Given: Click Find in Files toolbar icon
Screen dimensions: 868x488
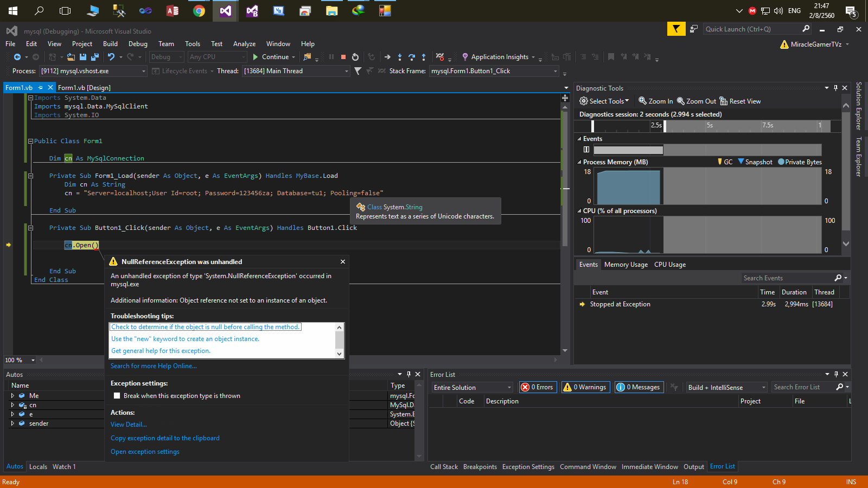Looking at the screenshot, I should pyautogui.click(x=307, y=57).
